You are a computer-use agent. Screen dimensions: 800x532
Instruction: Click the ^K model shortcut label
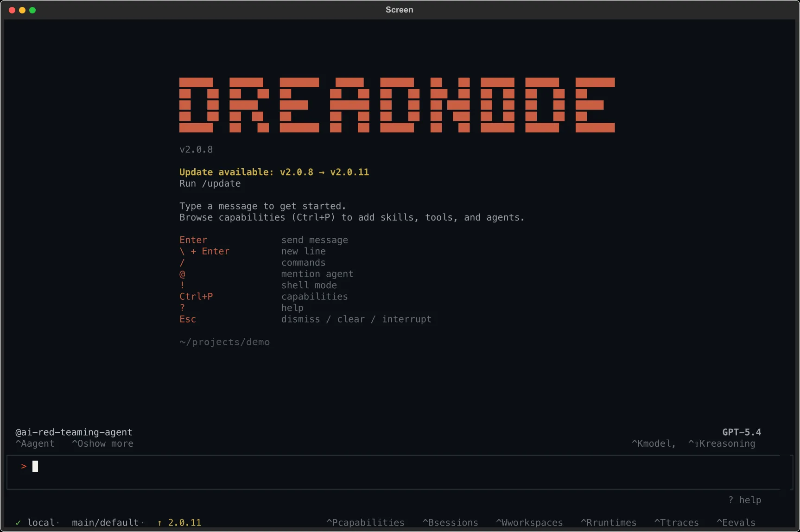[x=654, y=443]
